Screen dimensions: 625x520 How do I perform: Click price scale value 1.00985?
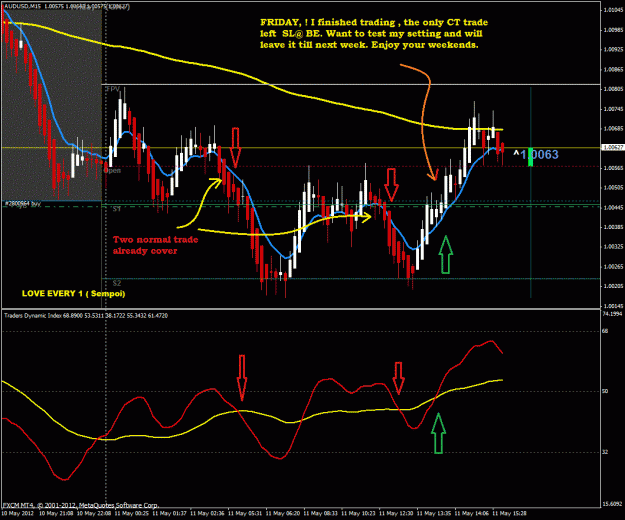613,30
